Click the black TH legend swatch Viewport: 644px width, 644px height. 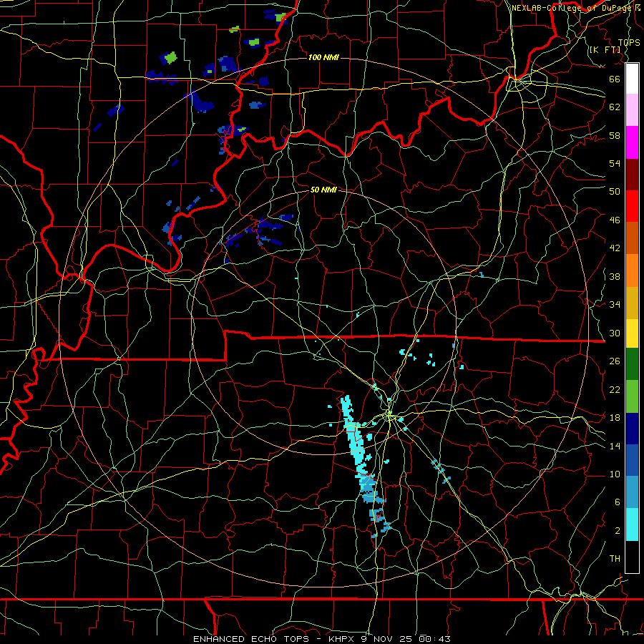(632, 557)
